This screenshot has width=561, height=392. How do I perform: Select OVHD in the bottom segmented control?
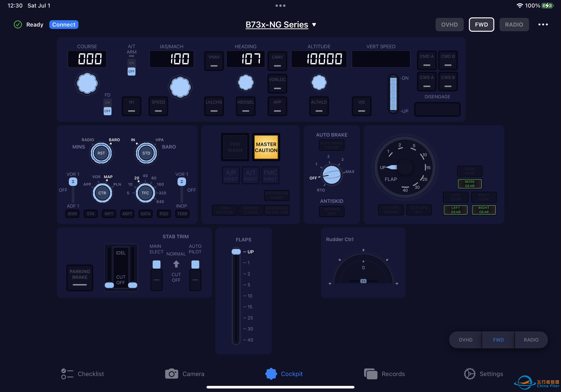(465, 340)
